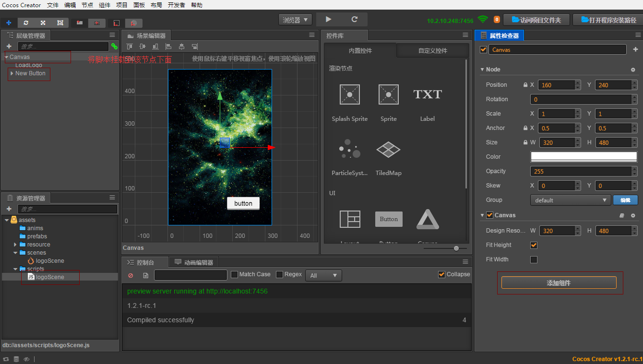Pick the Sprite node control
The image size is (643, 364).
coord(389,103)
